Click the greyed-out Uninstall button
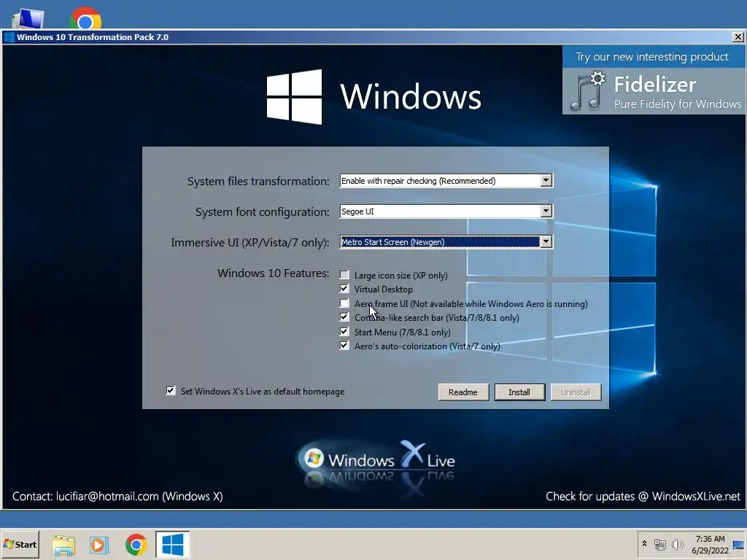The height and width of the screenshot is (560, 747). click(x=576, y=392)
